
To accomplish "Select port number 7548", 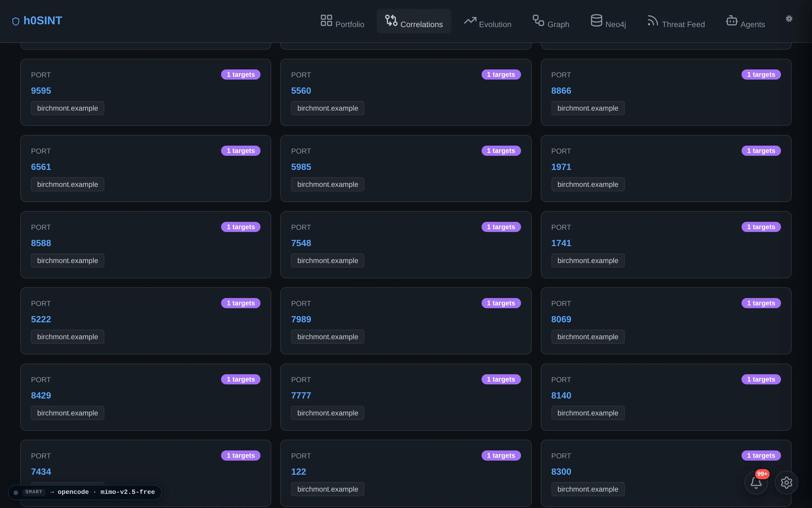I will pyautogui.click(x=301, y=243).
